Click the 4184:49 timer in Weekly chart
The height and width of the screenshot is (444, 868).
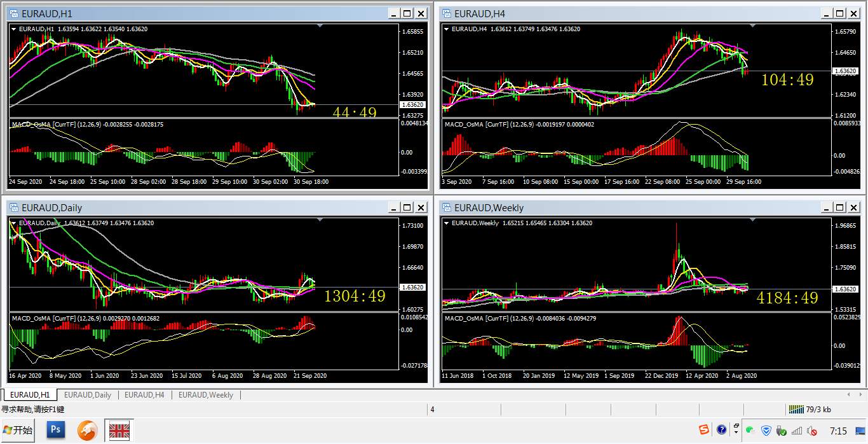pos(787,298)
